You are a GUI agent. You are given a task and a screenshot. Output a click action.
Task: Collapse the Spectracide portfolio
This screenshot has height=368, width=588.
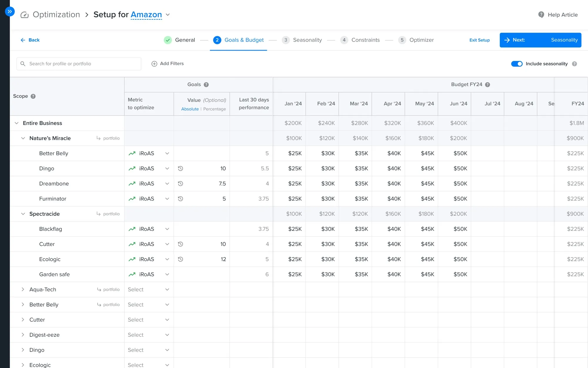[x=23, y=214]
